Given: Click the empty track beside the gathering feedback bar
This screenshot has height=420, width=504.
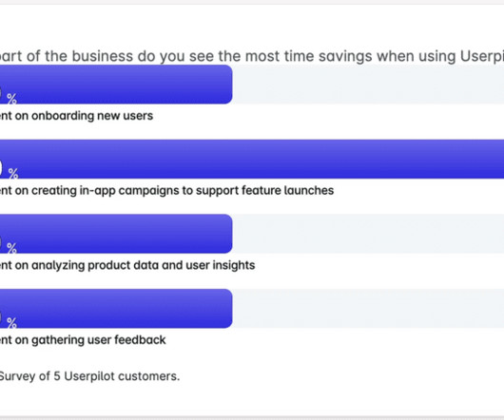Looking at the screenshot, I should pos(368,308).
